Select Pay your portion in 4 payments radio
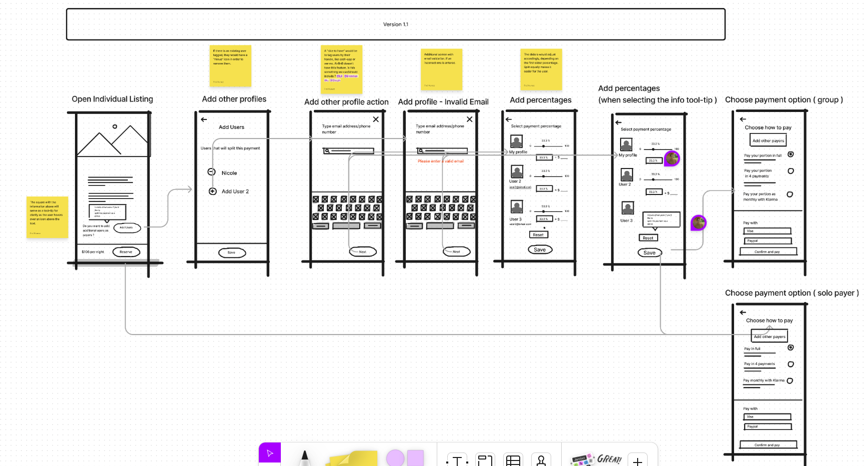Image resolution: width=868 pixels, height=466 pixels. [791, 171]
